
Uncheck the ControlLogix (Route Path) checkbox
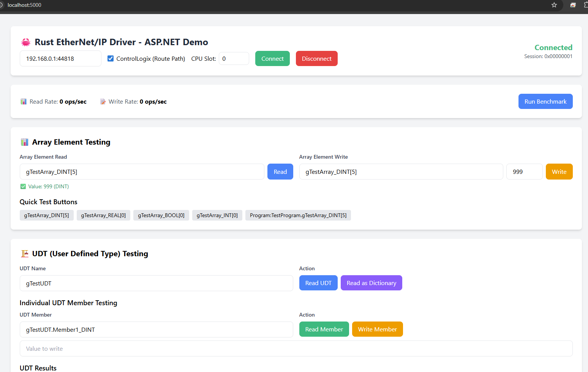[x=110, y=58]
